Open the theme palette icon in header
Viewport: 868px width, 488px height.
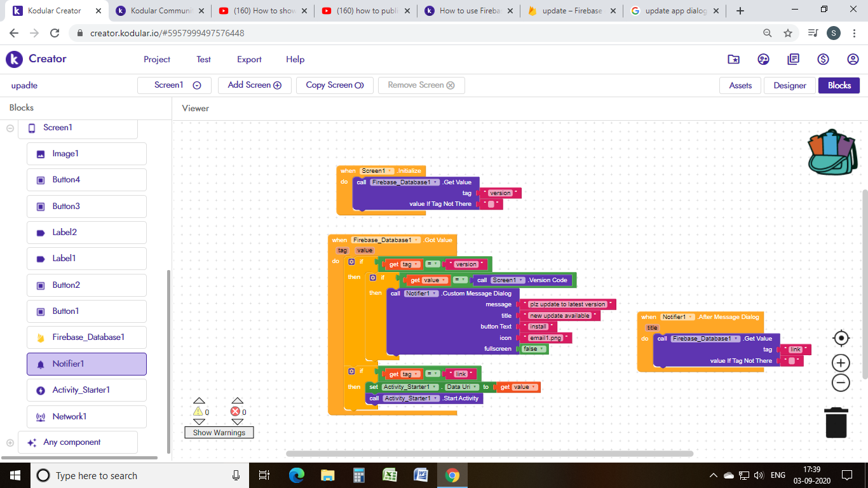(763, 59)
